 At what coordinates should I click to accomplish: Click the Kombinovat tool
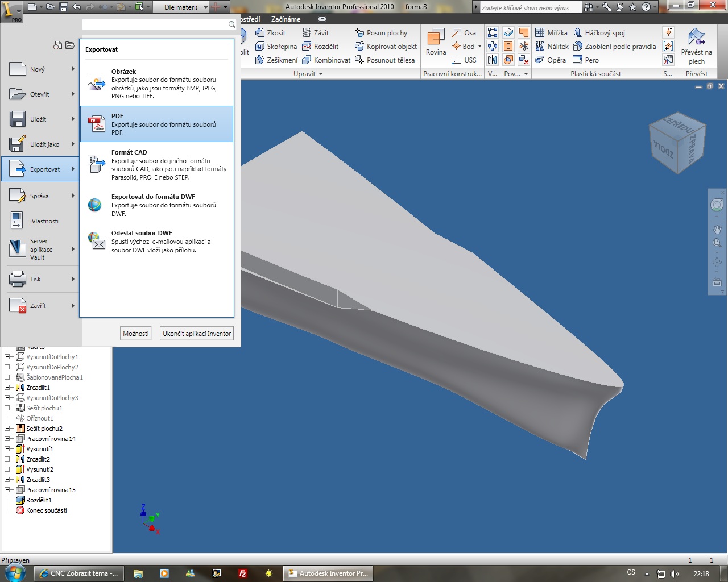point(326,60)
